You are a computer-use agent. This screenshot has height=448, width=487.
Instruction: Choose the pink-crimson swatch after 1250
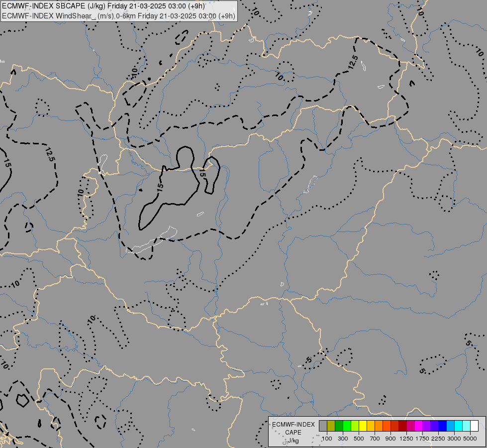pyautogui.click(x=410, y=426)
